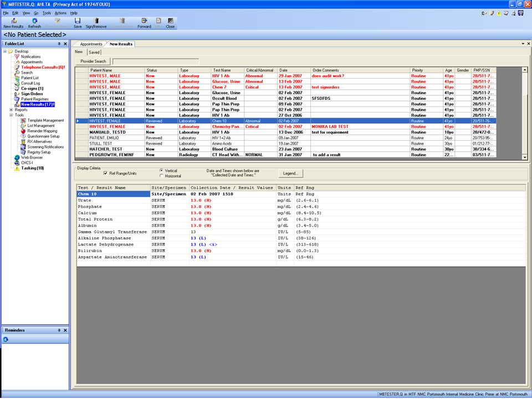Click the Provider Search button
Screen dimensions: 532x399
[x=93, y=62]
